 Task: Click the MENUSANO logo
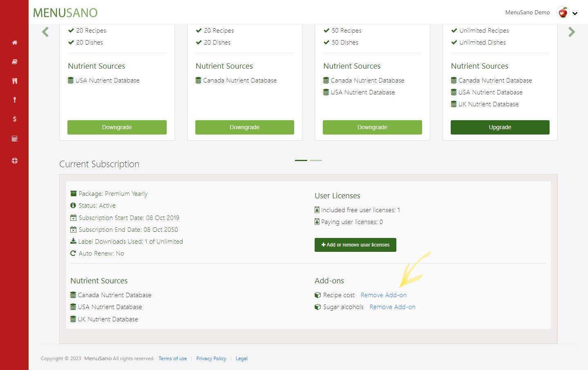click(65, 13)
